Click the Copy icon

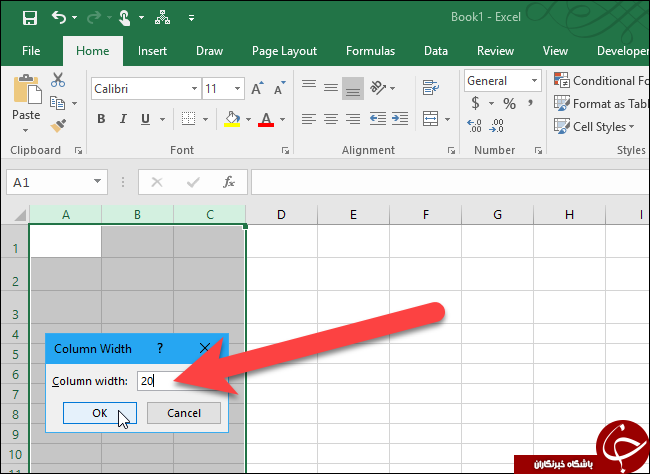58,103
